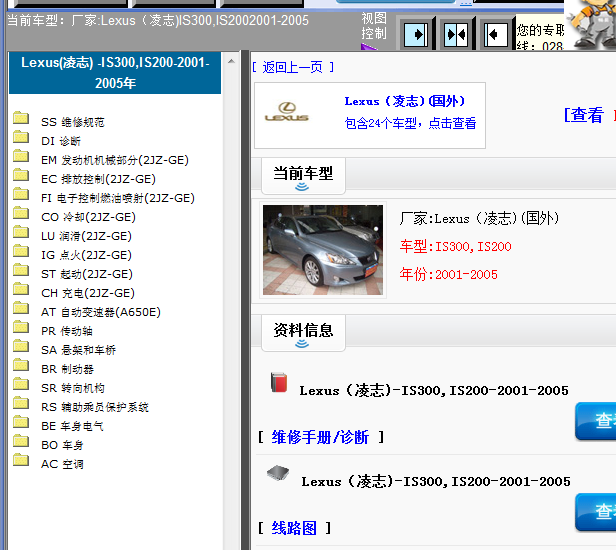Image resolution: width=616 pixels, height=550 pixels.
Task: Click the Lexus logo image
Action: pyautogui.click(x=287, y=112)
